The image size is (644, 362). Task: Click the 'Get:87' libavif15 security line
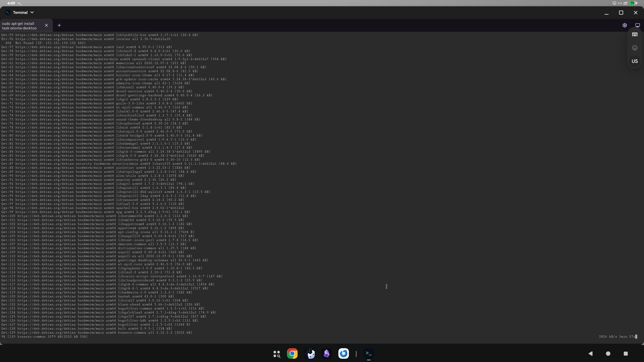tap(119, 164)
